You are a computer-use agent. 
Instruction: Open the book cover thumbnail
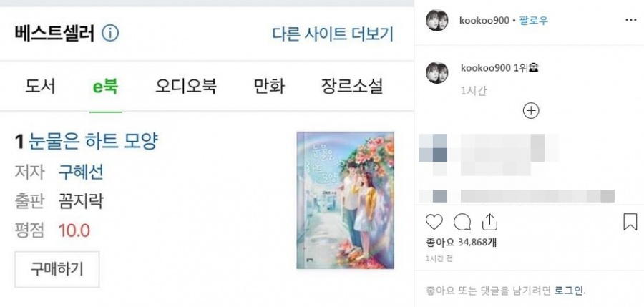(x=346, y=200)
